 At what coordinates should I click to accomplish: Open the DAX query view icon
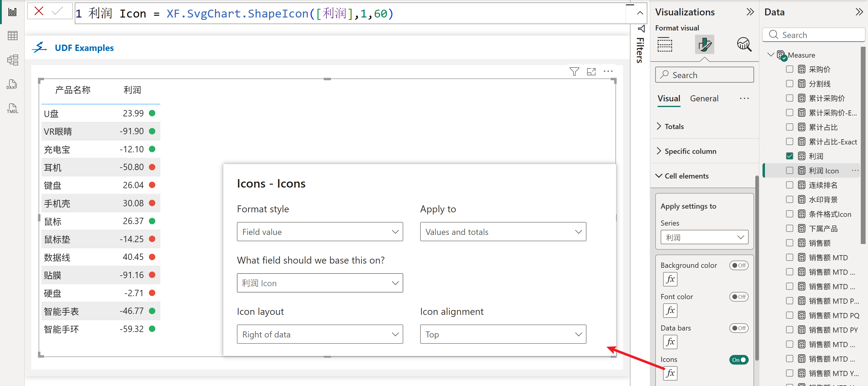[x=12, y=84]
